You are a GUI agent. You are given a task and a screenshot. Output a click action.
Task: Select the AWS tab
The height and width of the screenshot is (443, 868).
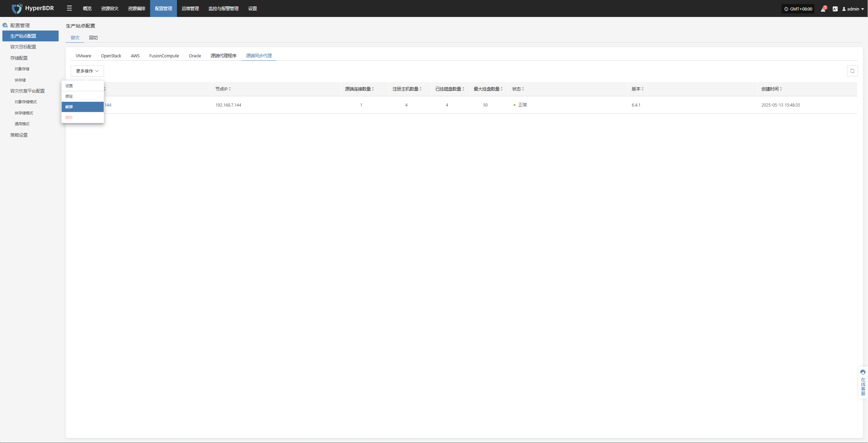click(135, 56)
